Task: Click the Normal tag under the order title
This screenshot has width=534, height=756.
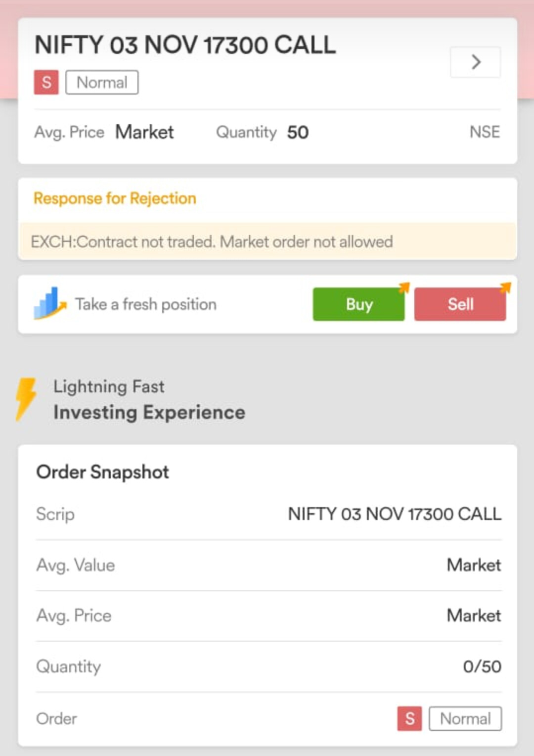Action: [102, 82]
